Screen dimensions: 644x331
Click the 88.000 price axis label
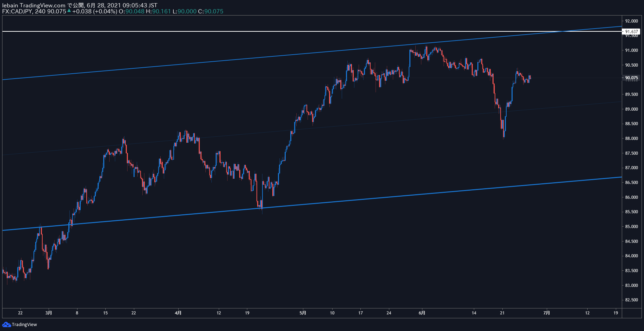(631, 139)
